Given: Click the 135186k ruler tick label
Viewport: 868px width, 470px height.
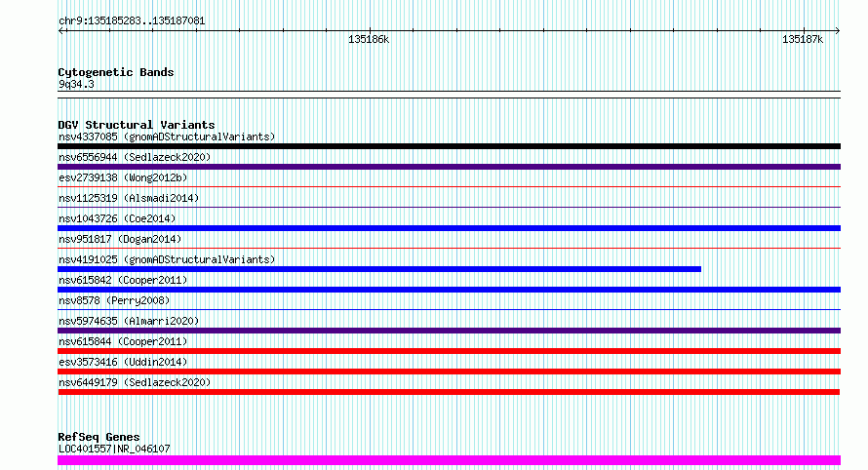Looking at the screenshot, I should click(x=369, y=40).
